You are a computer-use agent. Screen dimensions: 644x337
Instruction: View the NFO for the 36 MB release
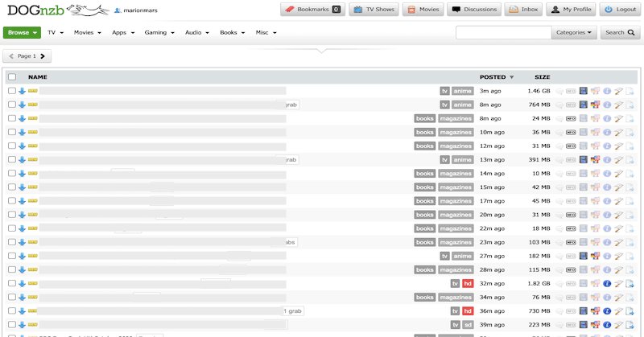pyautogui.click(x=571, y=132)
